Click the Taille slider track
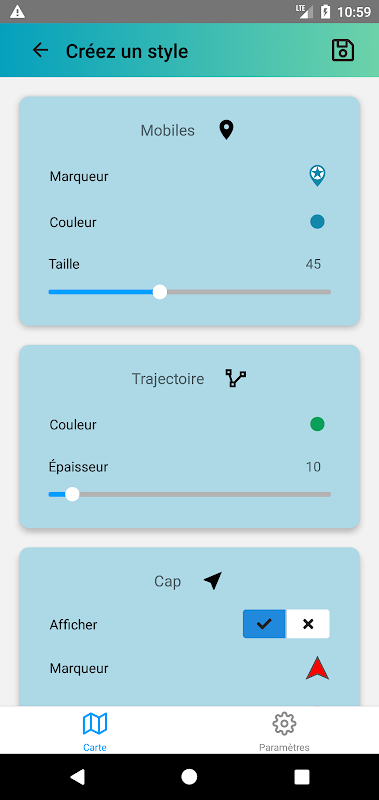The image size is (379, 800). click(190, 292)
